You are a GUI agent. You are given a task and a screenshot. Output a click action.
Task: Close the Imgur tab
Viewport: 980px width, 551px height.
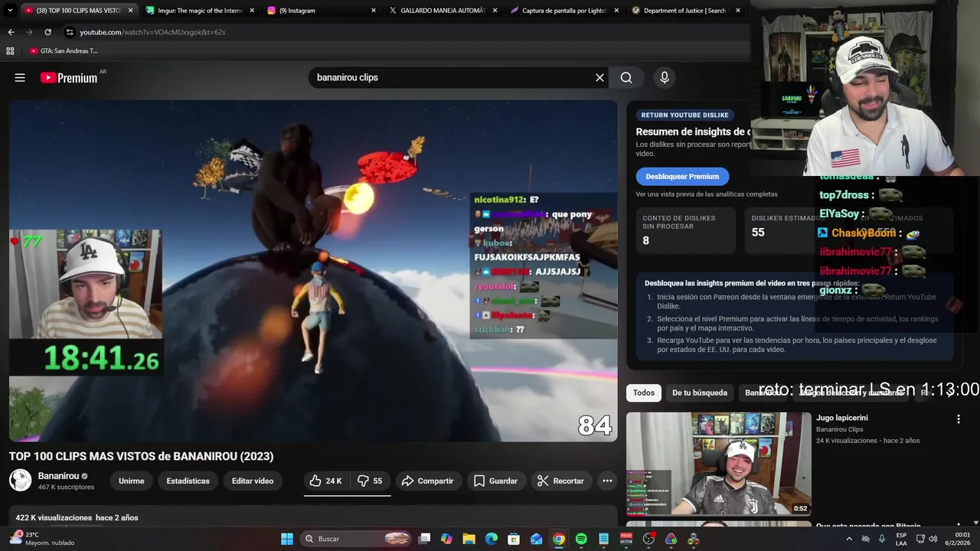click(252, 11)
